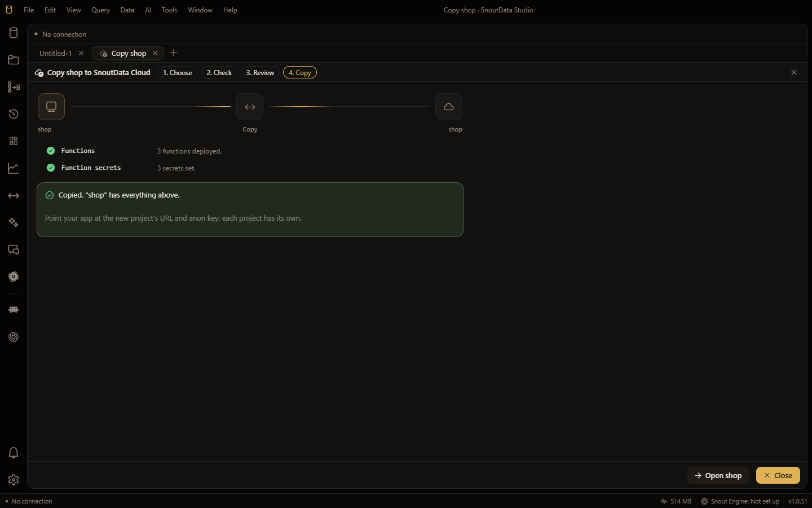Open the schema mapping sidebar icon
The width and height of the screenshot is (812, 508).
[14, 87]
